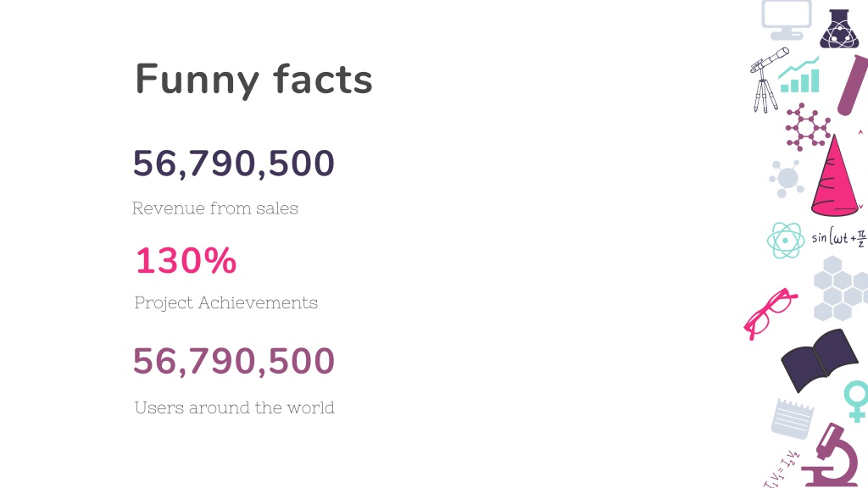The height and width of the screenshot is (488, 868).
Task: Click the sine formula text
Action: pyautogui.click(x=839, y=238)
